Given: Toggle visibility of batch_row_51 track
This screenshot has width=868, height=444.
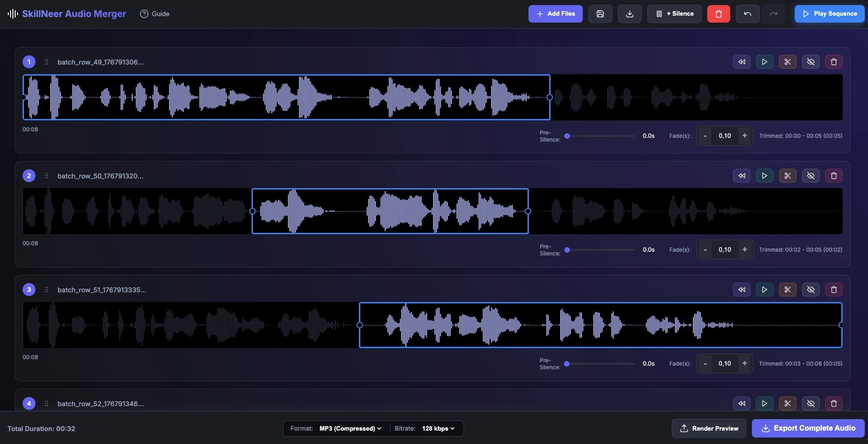Looking at the screenshot, I should tap(811, 290).
